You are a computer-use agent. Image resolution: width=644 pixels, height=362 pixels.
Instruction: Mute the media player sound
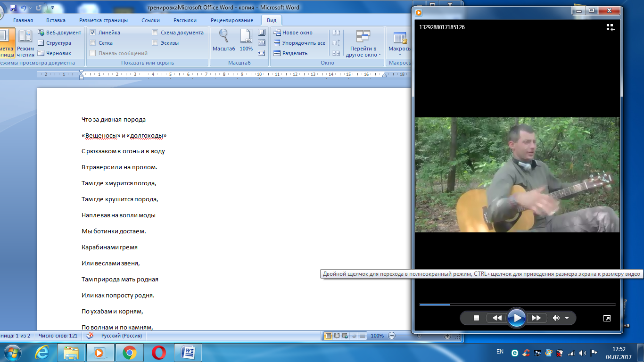tap(556, 318)
